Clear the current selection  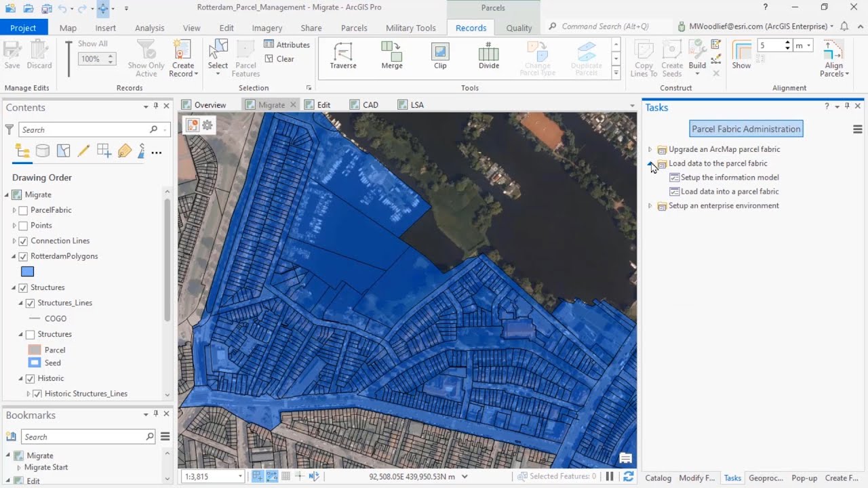279,59
